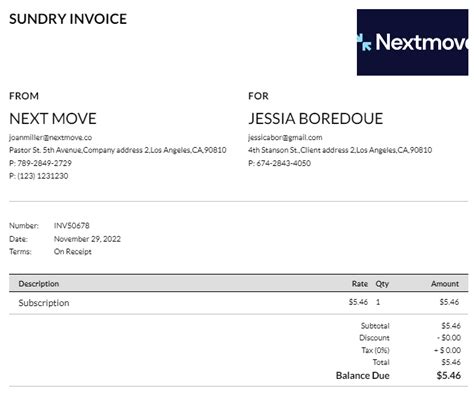Click the Amount column header
This screenshot has width=474, height=395.
[x=445, y=284]
